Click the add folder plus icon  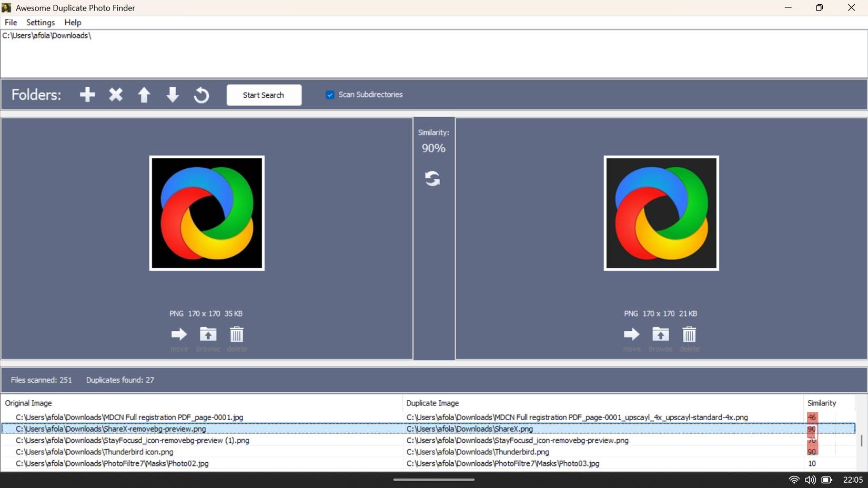click(87, 95)
